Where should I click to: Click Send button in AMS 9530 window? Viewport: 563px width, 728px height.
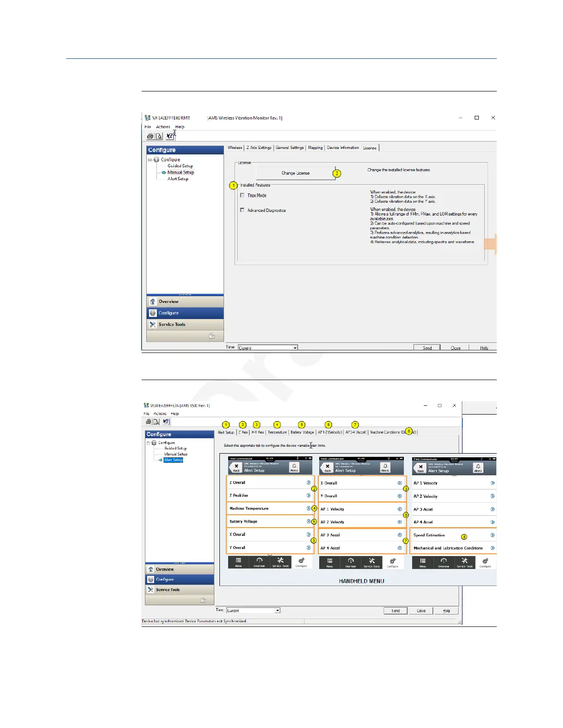pyautogui.click(x=396, y=611)
